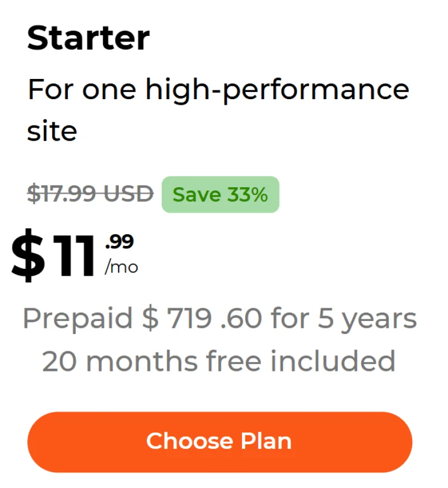Select the 5 years duration text

(367, 318)
